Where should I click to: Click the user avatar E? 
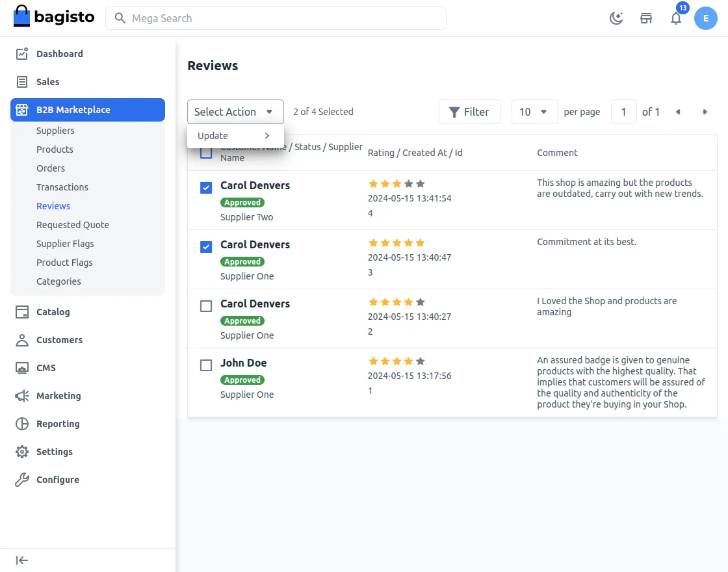point(705,18)
